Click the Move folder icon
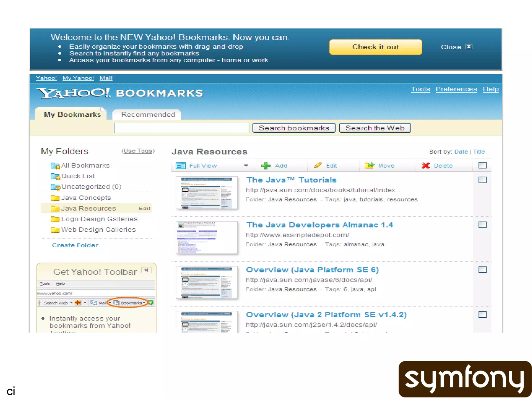 click(x=369, y=165)
